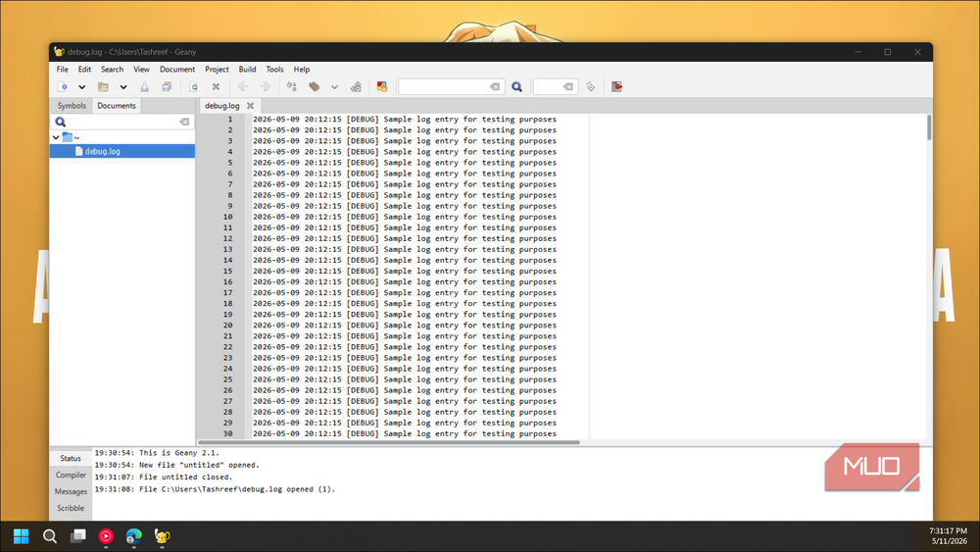Click the Build brick icon
The image size is (980, 552).
click(315, 87)
